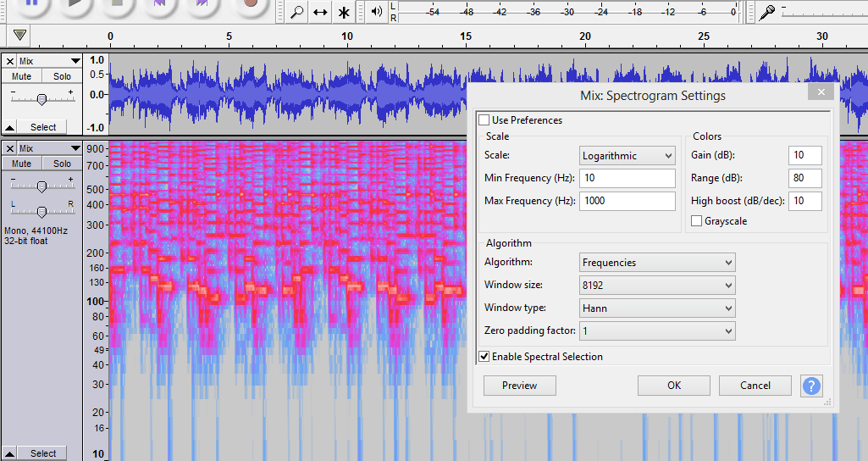Screen dimensions: 868x461
Task: Click the timeline ruler at 5 seconds
Action: (x=229, y=36)
